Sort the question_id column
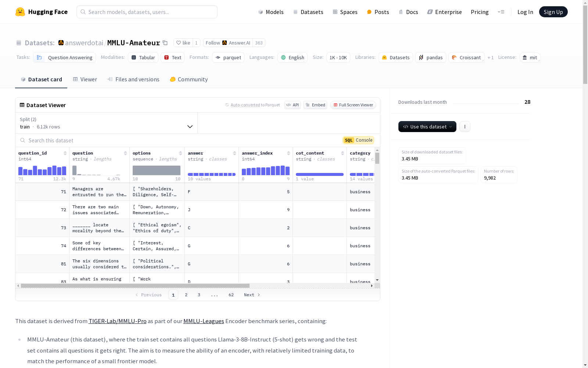 point(65,153)
